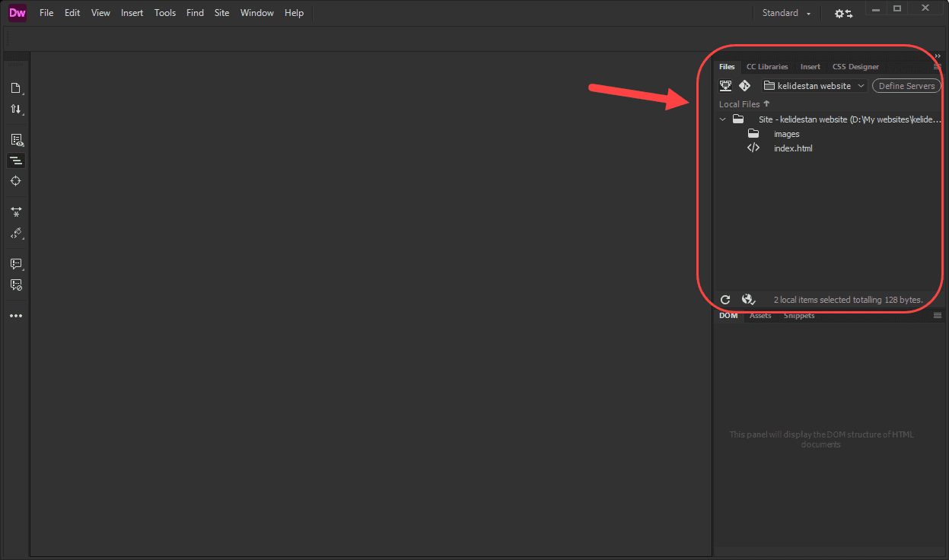
Task: Switch to the CSS Designer tab
Action: 855,67
